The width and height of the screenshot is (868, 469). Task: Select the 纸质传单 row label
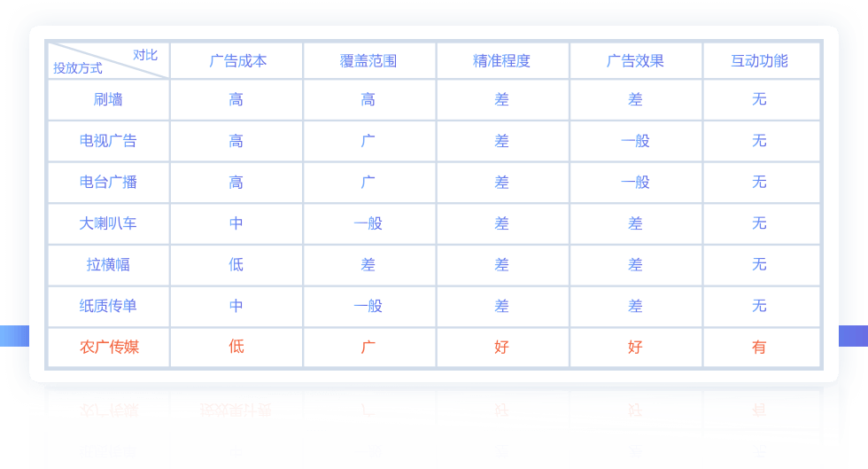coord(108,306)
